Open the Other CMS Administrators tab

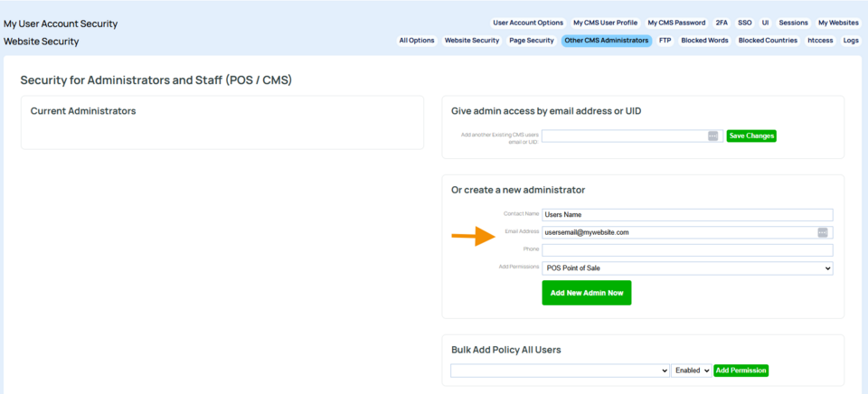tap(607, 41)
